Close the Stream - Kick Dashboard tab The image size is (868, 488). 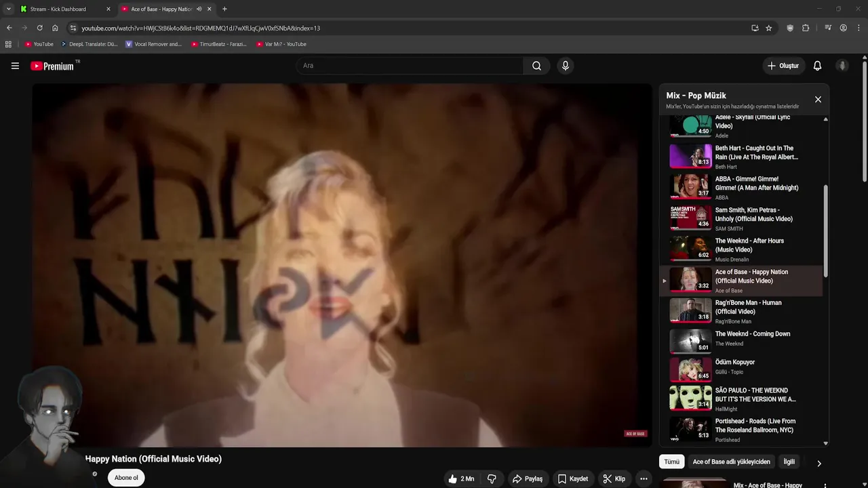coord(108,9)
